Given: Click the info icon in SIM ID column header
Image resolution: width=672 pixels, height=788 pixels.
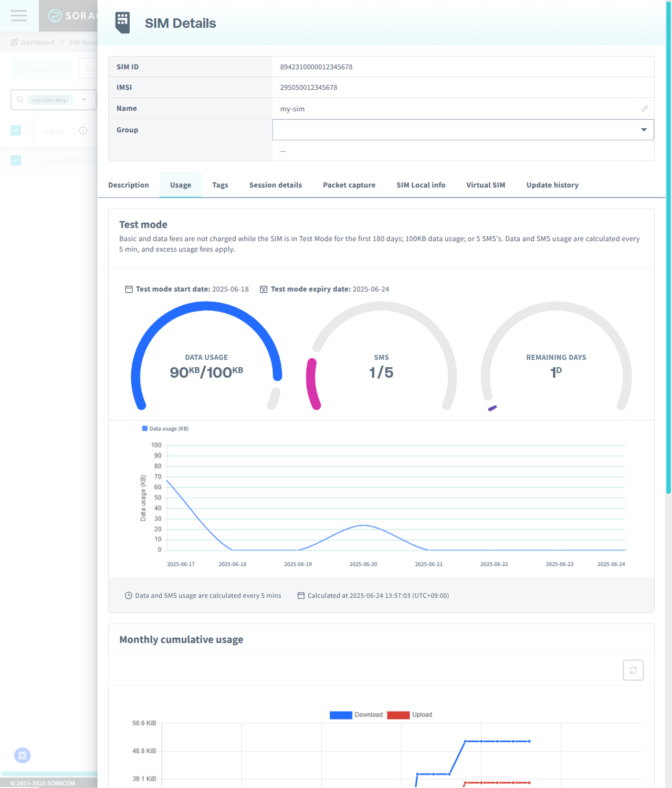Looking at the screenshot, I should point(83,131).
